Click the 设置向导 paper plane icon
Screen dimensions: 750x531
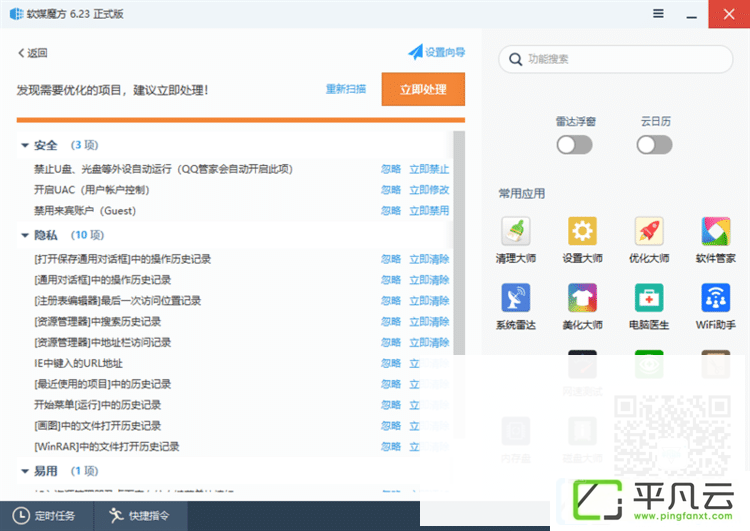coord(416,52)
